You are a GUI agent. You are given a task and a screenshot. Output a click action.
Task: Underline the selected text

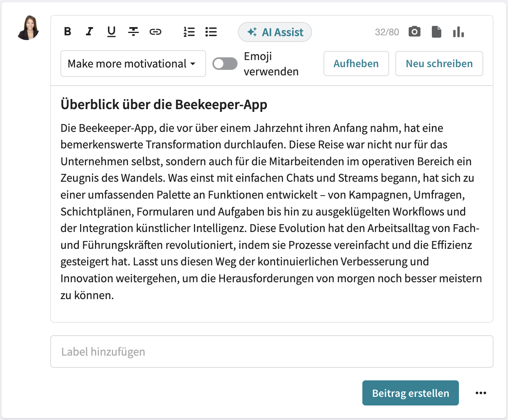tap(111, 32)
